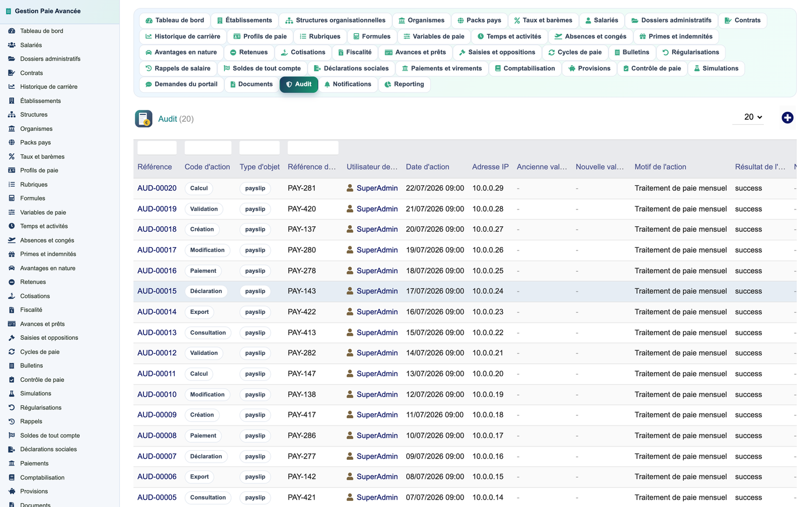The width and height of the screenshot is (812, 507).
Task: Select the Variables de paie tab
Action: tap(434, 36)
